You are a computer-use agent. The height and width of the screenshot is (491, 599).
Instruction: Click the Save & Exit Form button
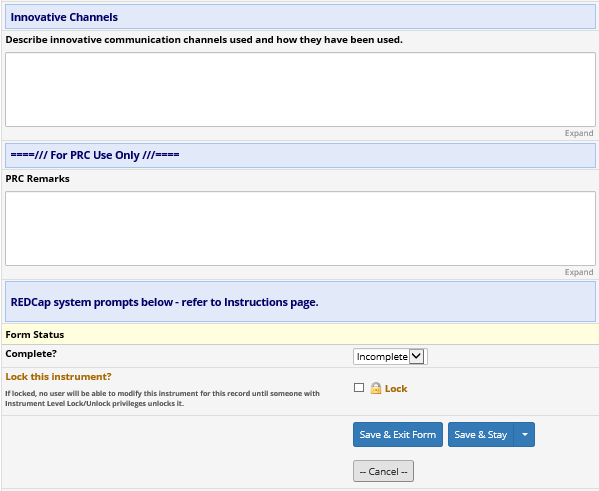click(x=398, y=434)
